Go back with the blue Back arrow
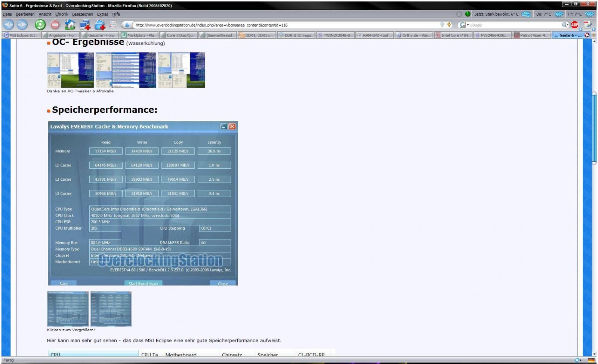Image resolution: width=598 pixels, height=364 pixels. [x=9, y=25]
